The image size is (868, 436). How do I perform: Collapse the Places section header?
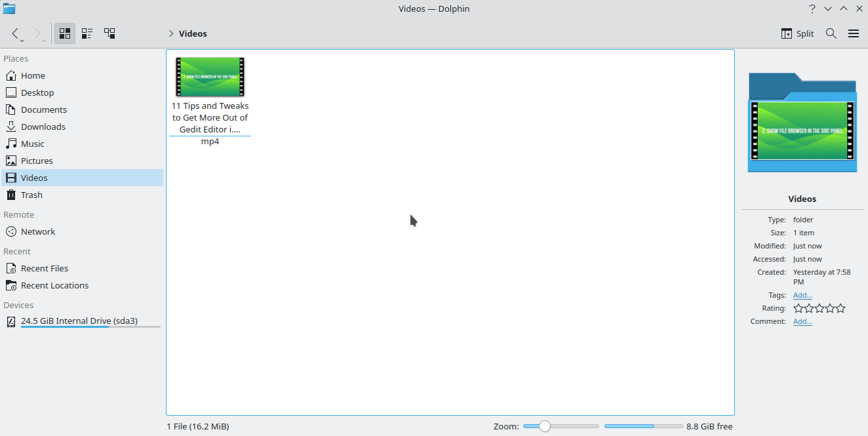pos(15,58)
